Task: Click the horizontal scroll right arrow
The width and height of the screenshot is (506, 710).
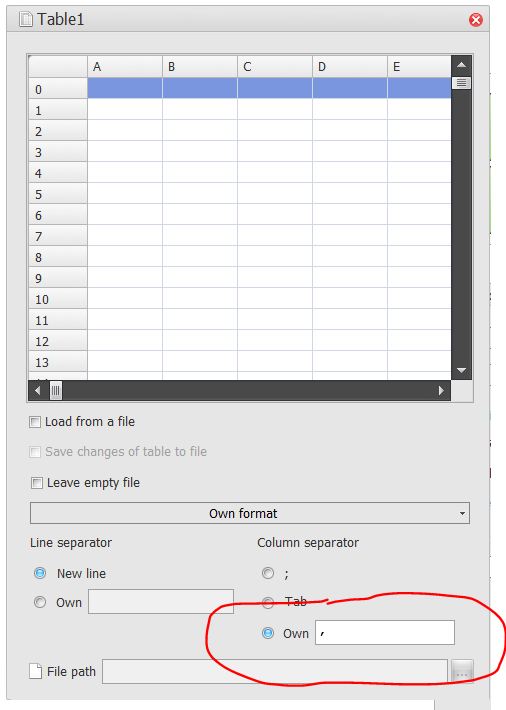Action: pyautogui.click(x=441, y=390)
